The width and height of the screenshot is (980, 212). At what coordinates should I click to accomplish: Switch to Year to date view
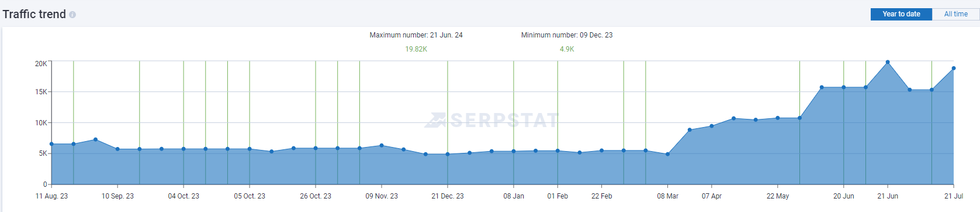pos(901,14)
